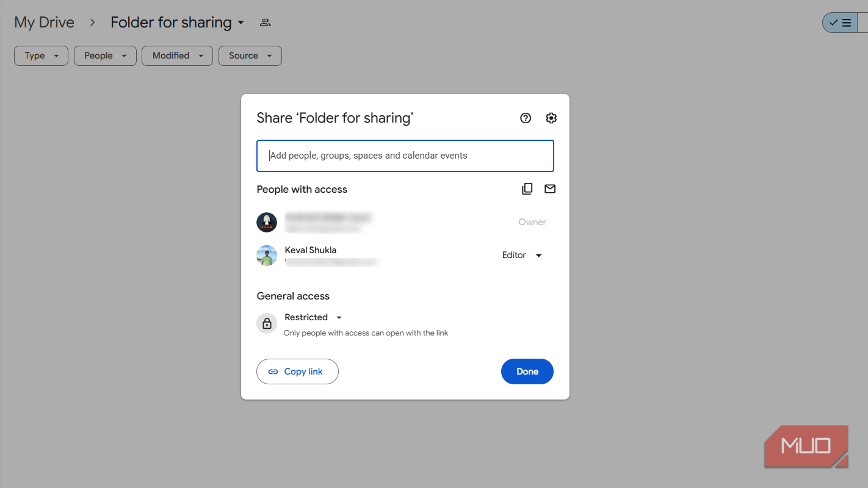Open the Editor role dropdown
868x488 pixels.
[522, 256]
